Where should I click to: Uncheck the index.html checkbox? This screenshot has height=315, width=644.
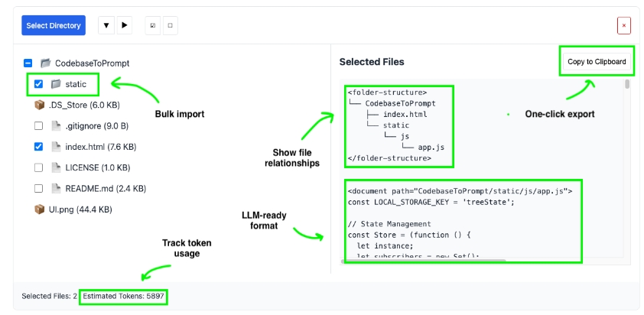coord(38,147)
